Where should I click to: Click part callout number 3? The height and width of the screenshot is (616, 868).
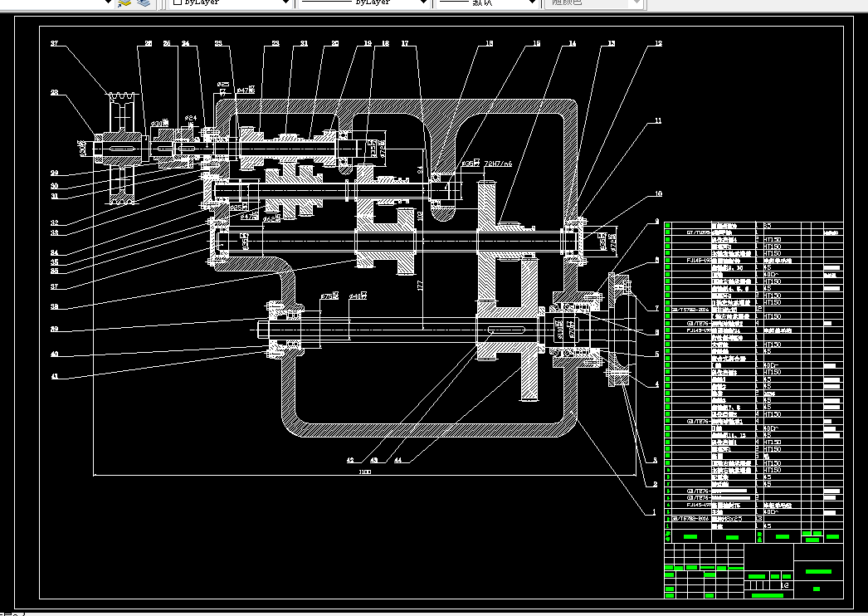click(655, 460)
